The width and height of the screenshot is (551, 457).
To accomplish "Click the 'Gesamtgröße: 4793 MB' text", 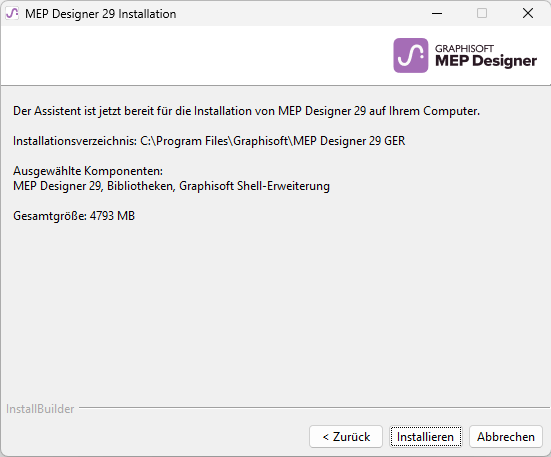I will pyautogui.click(x=74, y=216).
